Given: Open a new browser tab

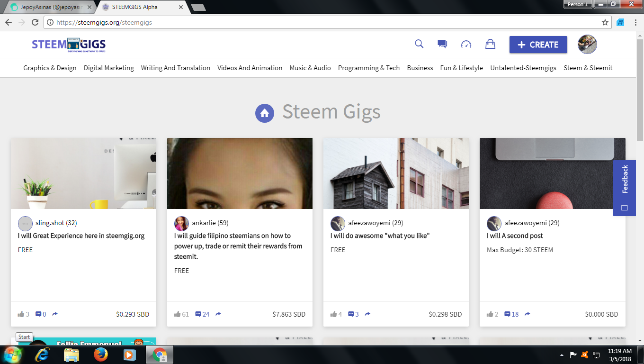Looking at the screenshot, I should (198, 7).
